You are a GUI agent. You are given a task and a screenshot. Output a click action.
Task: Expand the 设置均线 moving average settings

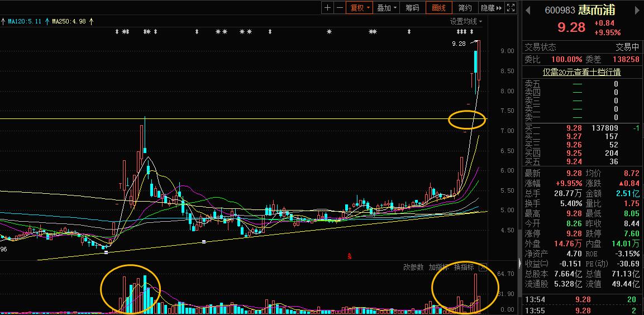pyautogui.click(x=466, y=21)
